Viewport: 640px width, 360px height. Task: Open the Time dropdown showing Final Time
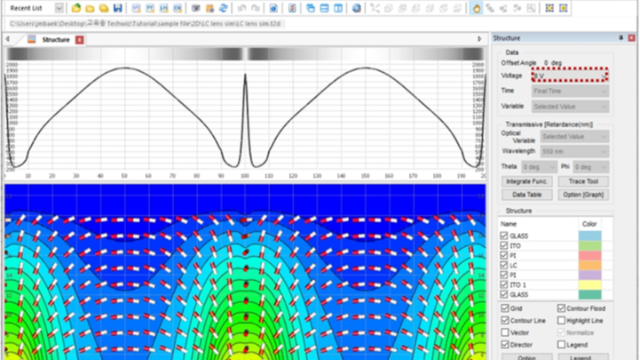[x=570, y=91]
